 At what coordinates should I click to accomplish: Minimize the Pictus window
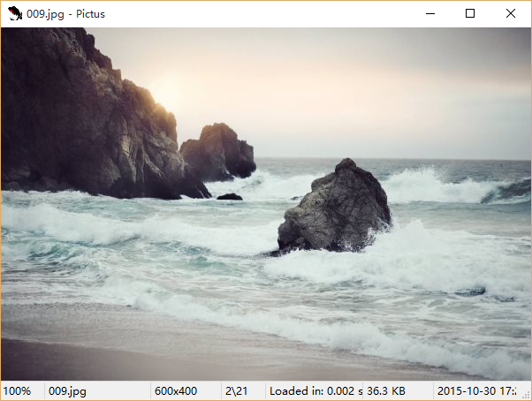[x=429, y=13]
